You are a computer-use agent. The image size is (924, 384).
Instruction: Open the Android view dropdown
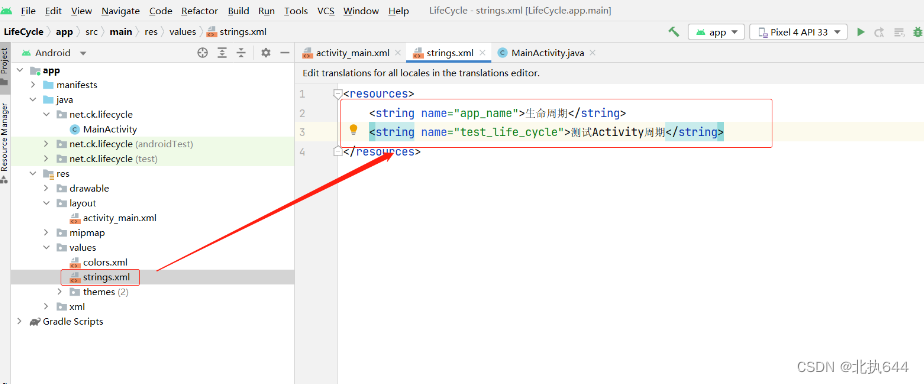tap(54, 52)
